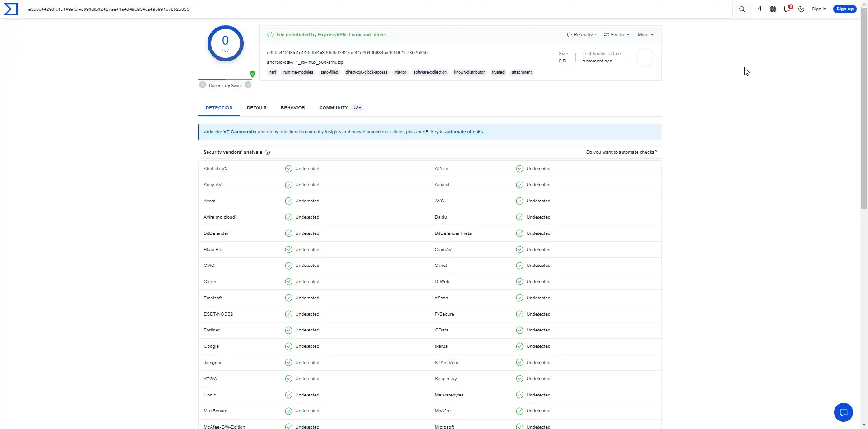This screenshot has width=868, height=429.
Task: Select the Avira (no cloud) vendor name
Action: click(x=220, y=217)
